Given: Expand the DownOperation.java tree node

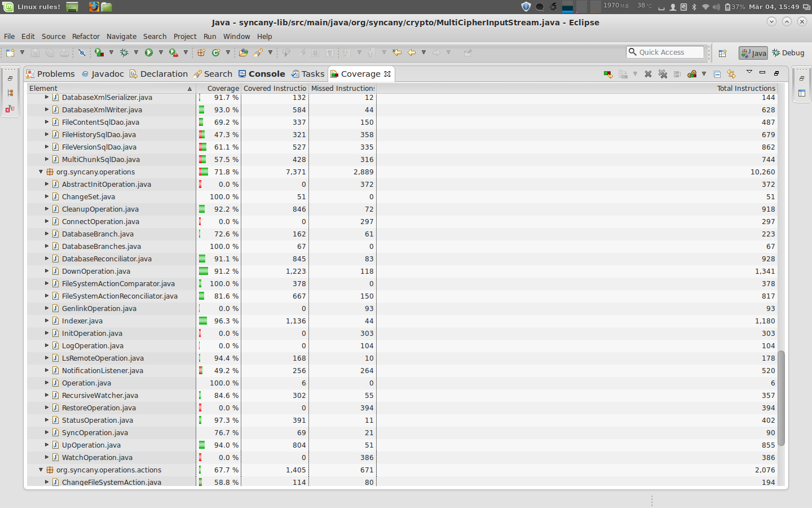Looking at the screenshot, I should pyautogui.click(x=47, y=271).
